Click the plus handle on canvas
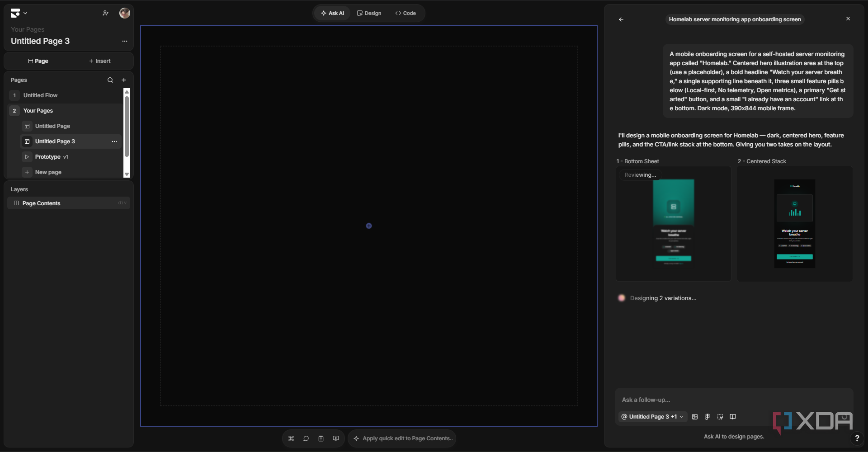This screenshot has width=868, height=452. (x=369, y=226)
